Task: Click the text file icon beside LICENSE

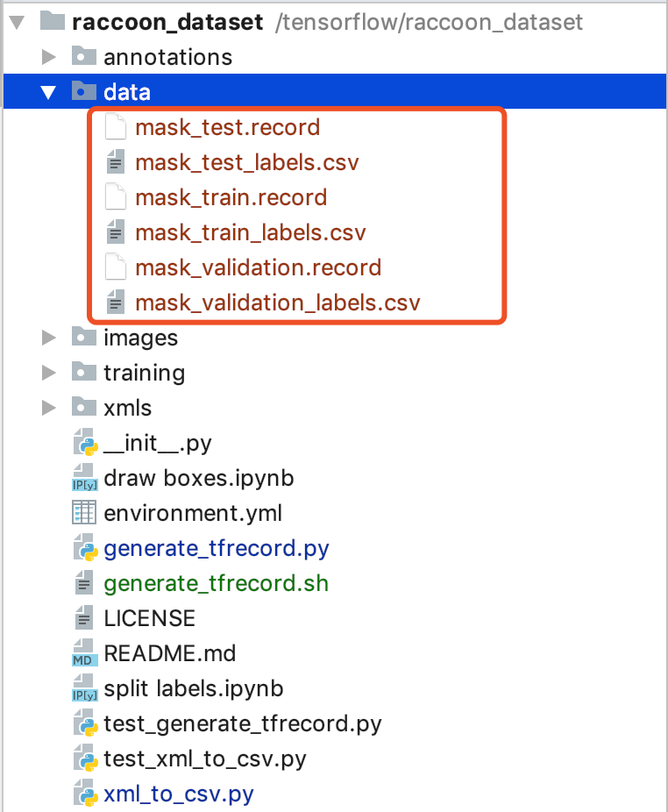Action: 84,618
